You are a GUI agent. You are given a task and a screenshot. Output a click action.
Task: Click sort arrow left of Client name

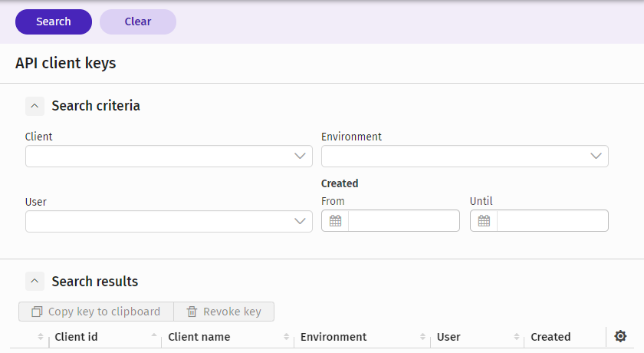tap(154, 335)
